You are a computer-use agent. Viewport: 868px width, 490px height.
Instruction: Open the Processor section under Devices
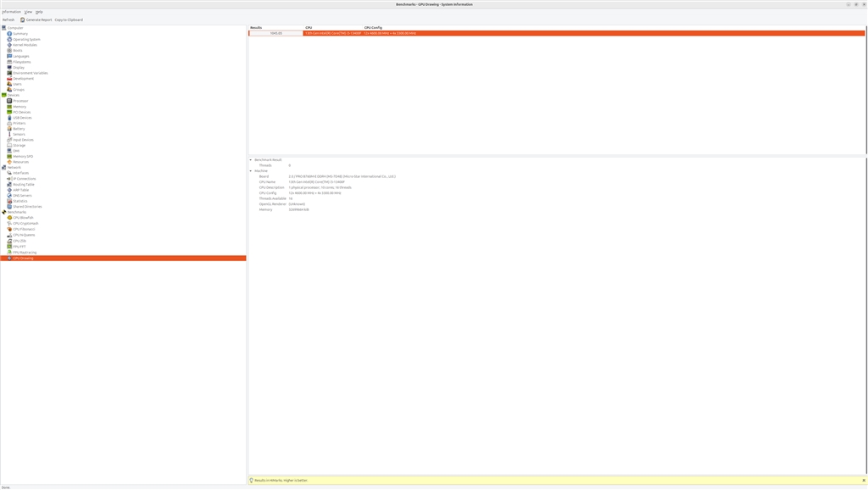pos(20,100)
